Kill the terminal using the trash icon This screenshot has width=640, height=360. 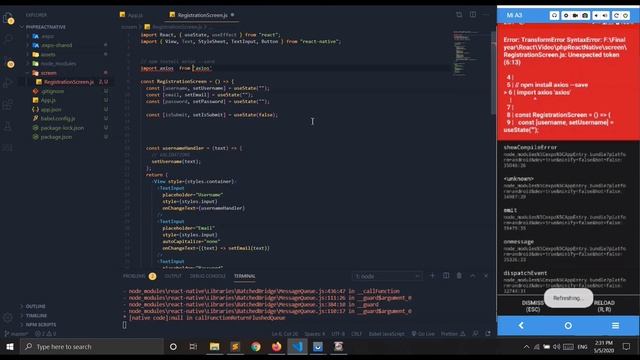[459, 276]
